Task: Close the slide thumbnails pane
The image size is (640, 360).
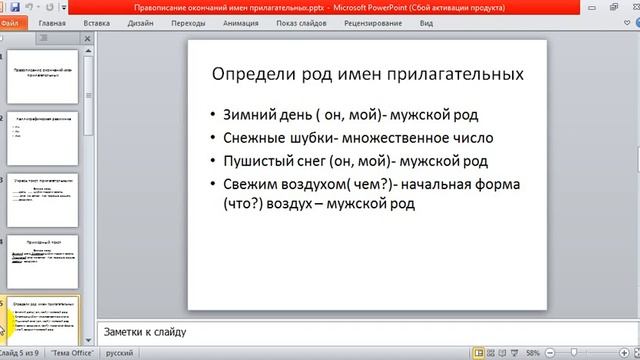Action: (87, 39)
